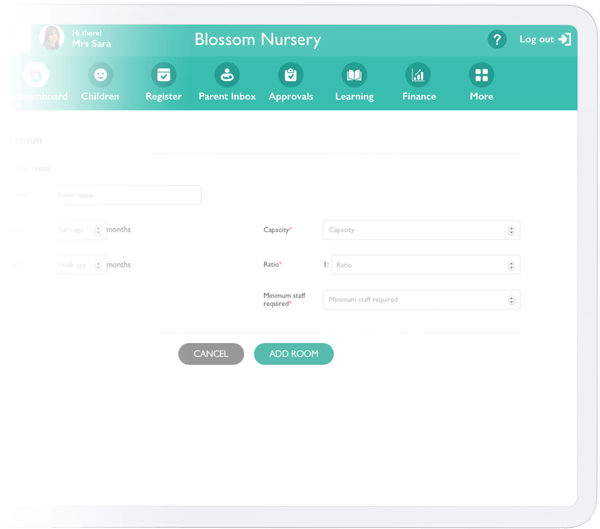This screenshot has height=529, width=600.
Task: Adjust the Finish age stepper arrows
Action: 98,265
